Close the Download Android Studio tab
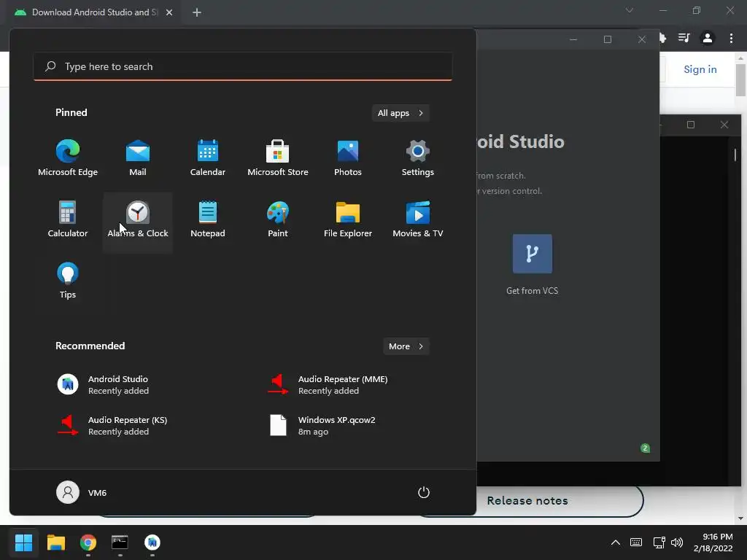This screenshot has height=560, width=747. tap(169, 12)
